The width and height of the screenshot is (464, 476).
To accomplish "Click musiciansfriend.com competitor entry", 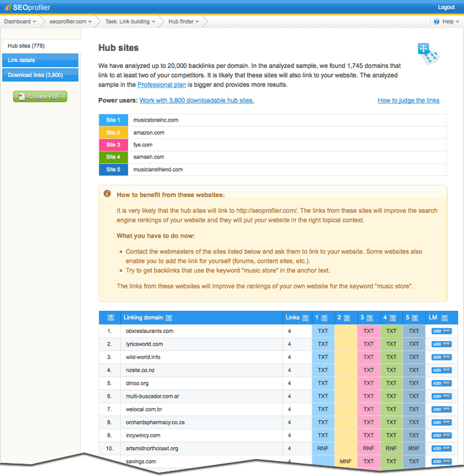I will [x=158, y=169].
